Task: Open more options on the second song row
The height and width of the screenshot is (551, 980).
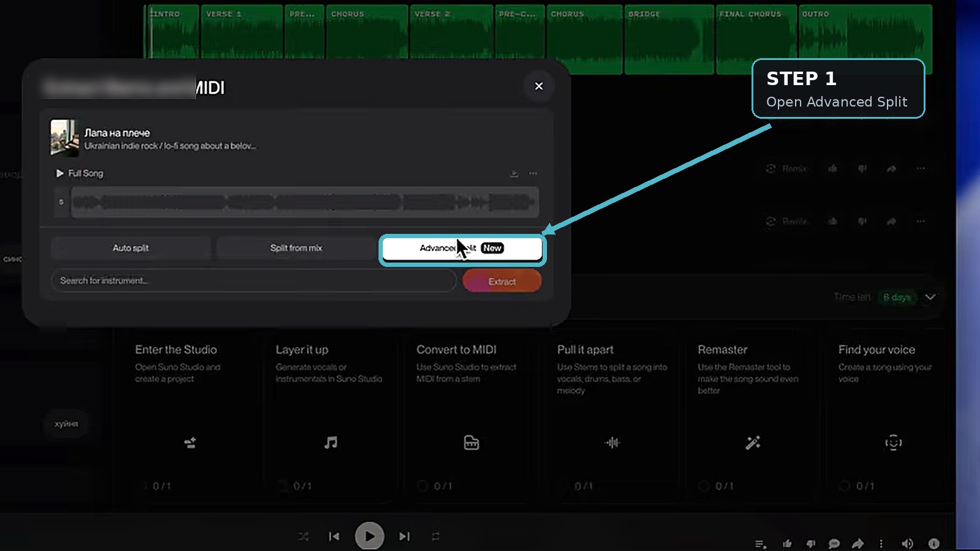Action: (921, 221)
